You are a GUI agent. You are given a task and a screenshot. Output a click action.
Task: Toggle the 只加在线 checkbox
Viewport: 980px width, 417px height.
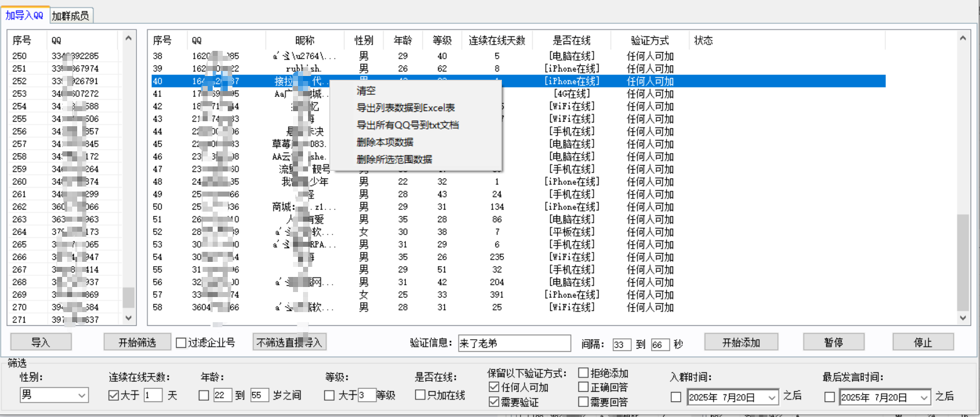click(420, 395)
